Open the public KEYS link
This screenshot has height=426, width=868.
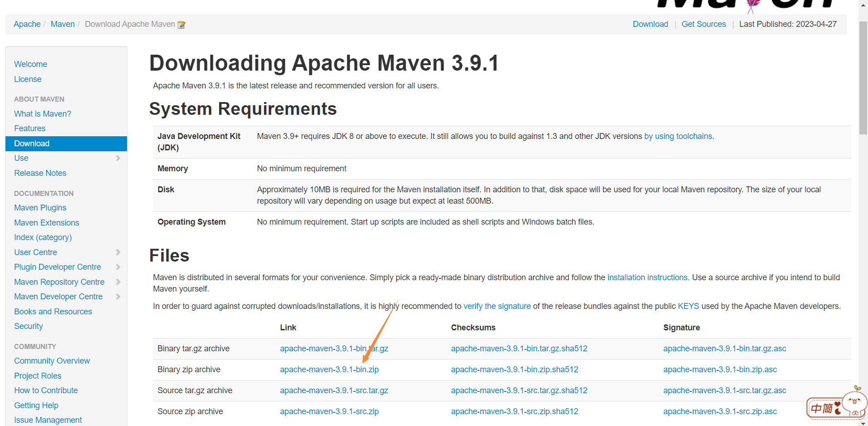(x=688, y=306)
